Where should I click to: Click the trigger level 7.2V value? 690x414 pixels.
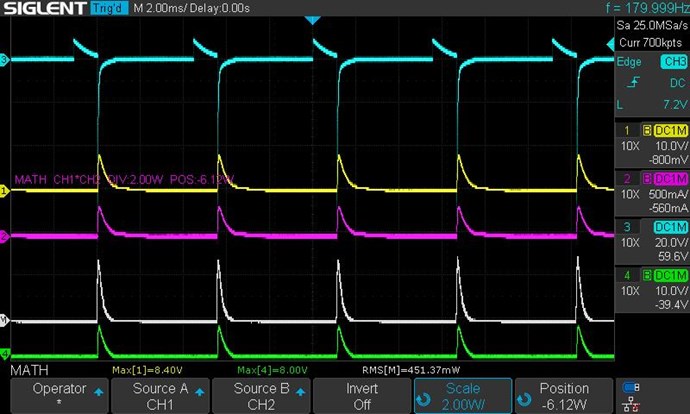[675, 105]
